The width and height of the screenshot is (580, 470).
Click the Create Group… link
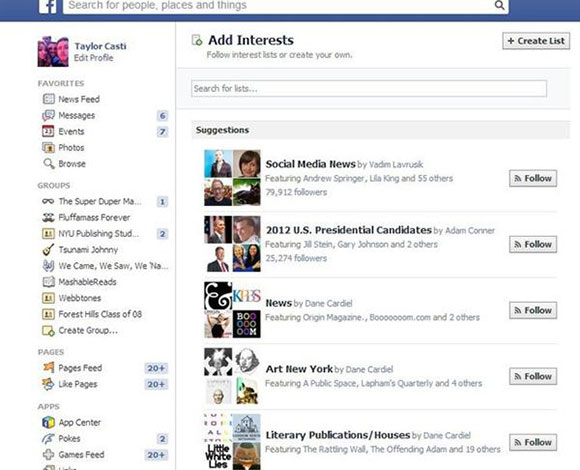click(x=88, y=330)
